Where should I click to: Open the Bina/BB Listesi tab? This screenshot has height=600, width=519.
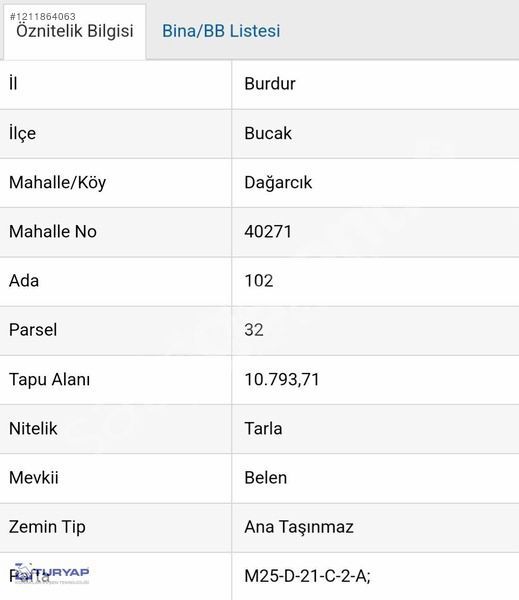tap(221, 31)
